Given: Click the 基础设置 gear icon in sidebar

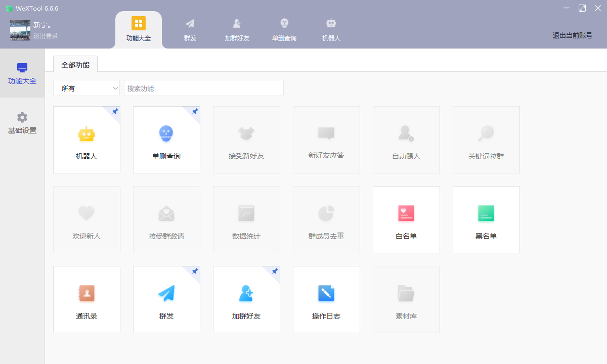Looking at the screenshot, I should click(22, 117).
